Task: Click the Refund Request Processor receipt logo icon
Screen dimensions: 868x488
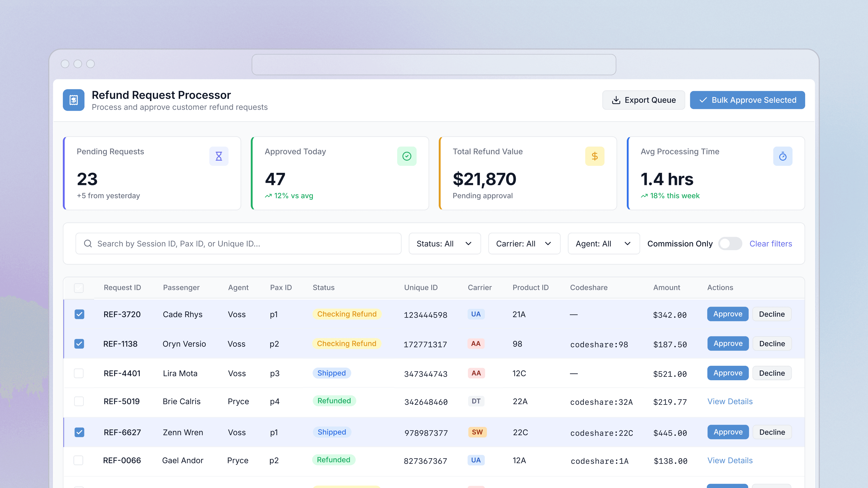Action: tap(73, 100)
